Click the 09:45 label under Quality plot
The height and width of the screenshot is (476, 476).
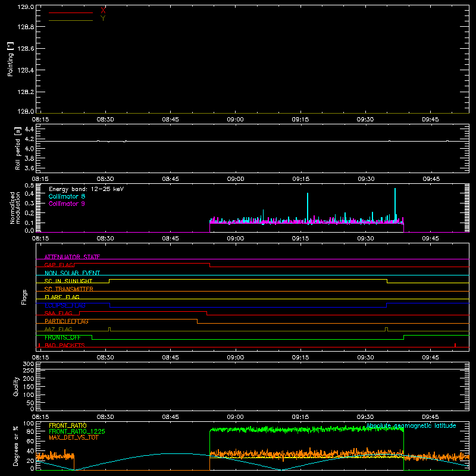point(430,417)
